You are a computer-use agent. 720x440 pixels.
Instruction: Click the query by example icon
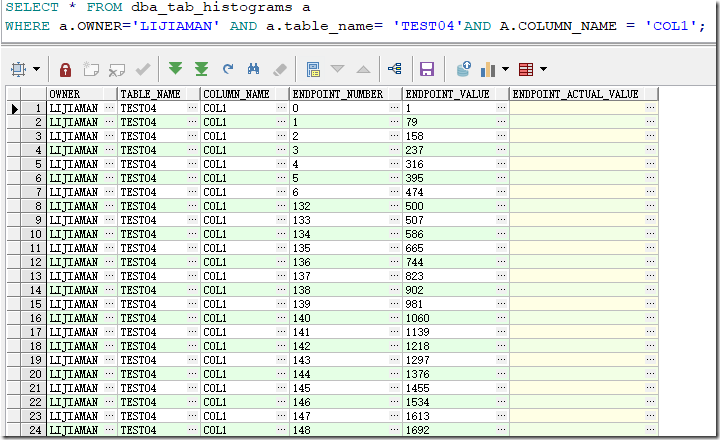pyautogui.click(x=313, y=69)
